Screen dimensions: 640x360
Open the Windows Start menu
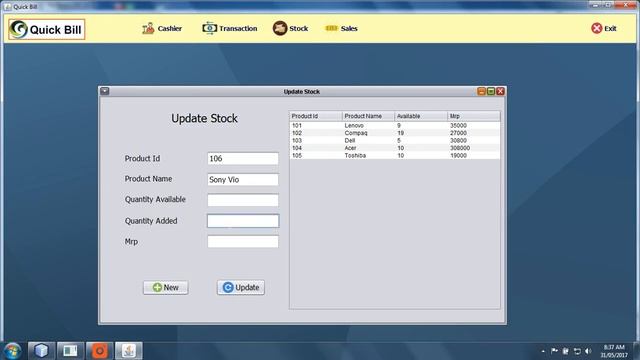[x=12, y=351]
